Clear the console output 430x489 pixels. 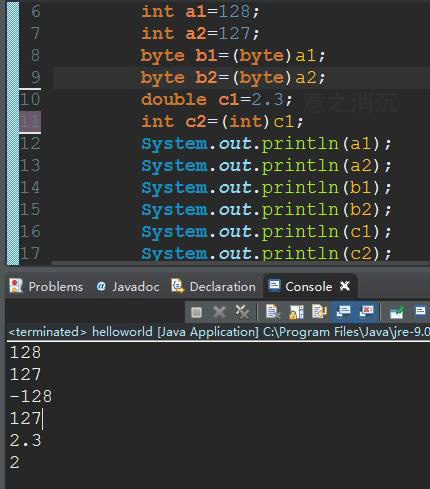tap(273, 312)
